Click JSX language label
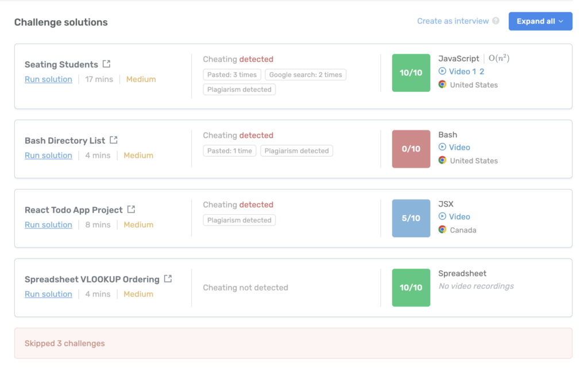This screenshot has width=588, height=368. [x=446, y=204]
